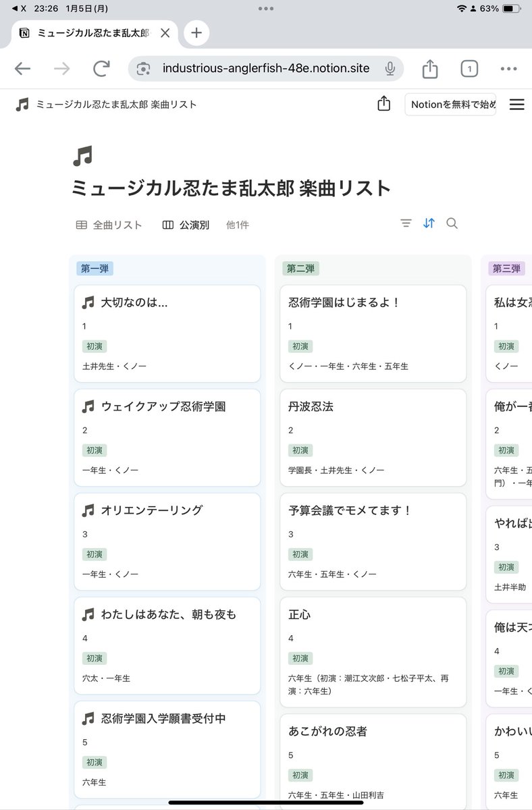Image resolution: width=532 pixels, height=810 pixels.
Task: Tap music icon on 忍術学園入学願書受付中 card
Action: coord(88,719)
